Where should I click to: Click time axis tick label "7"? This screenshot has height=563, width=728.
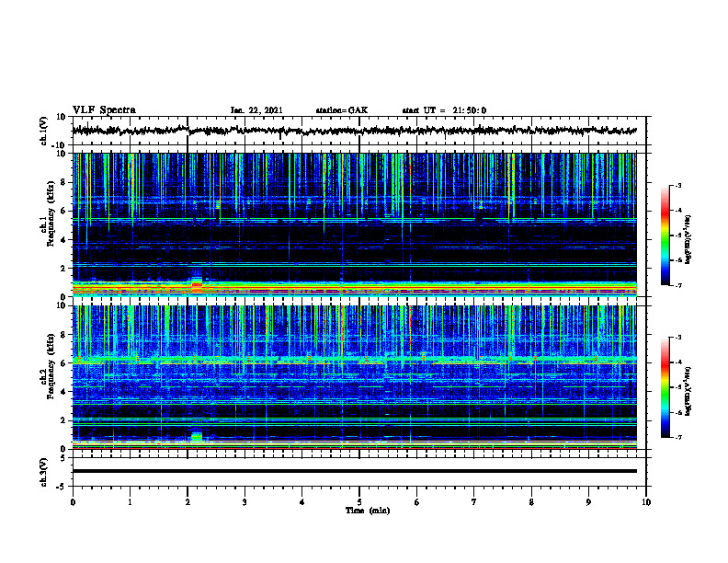point(474,502)
